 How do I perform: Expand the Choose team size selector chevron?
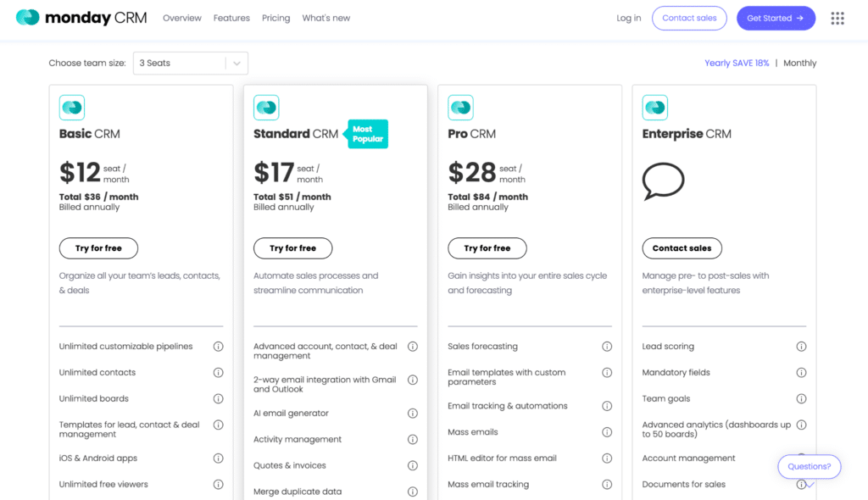pyautogui.click(x=236, y=63)
